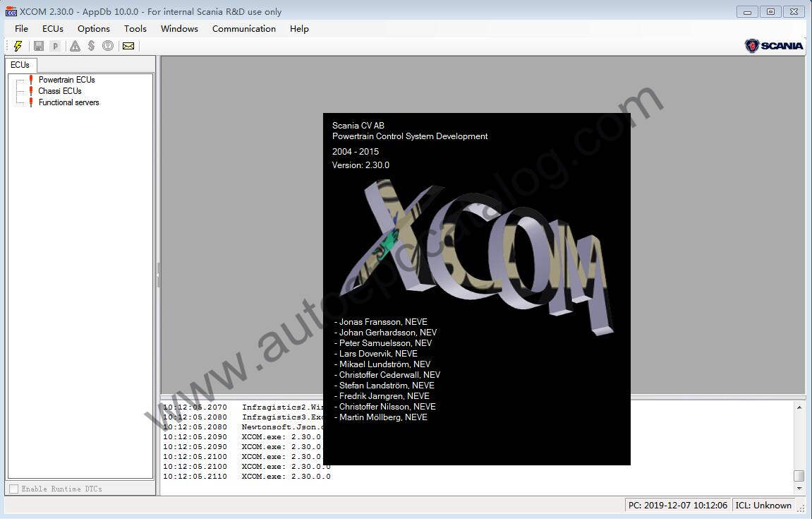Screen dimensions: 812x519
Task: Maximize the XCOM window
Action: (770, 11)
